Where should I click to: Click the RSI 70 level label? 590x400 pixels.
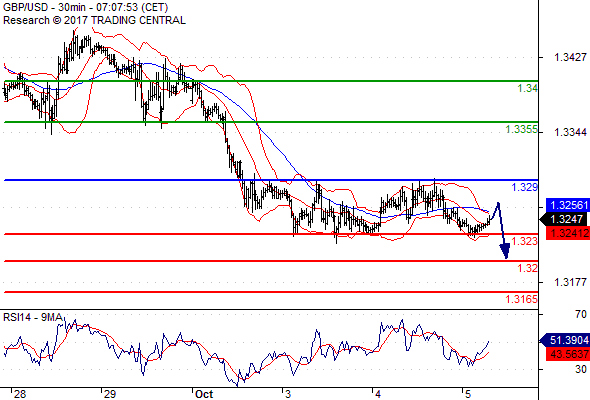(x=581, y=314)
